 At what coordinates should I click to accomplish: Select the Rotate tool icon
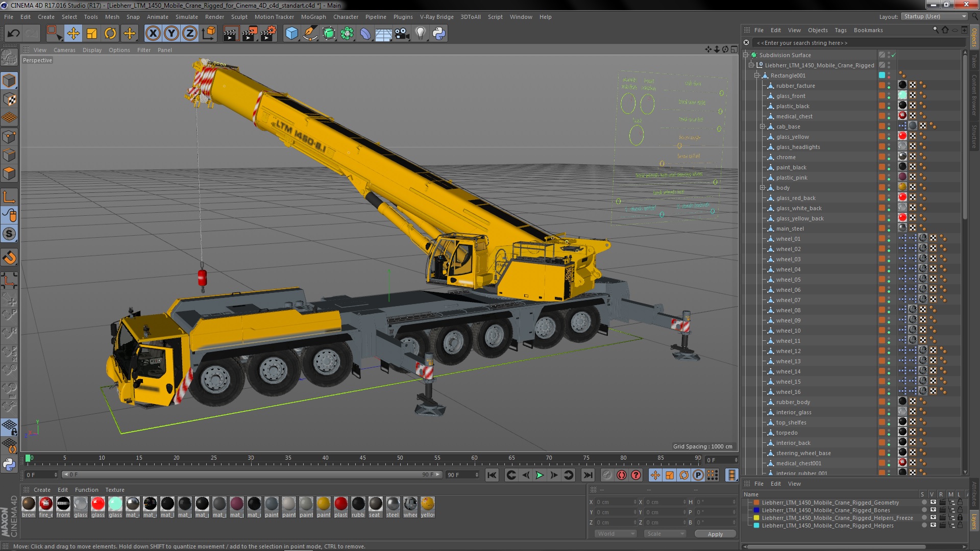[x=110, y=34]
